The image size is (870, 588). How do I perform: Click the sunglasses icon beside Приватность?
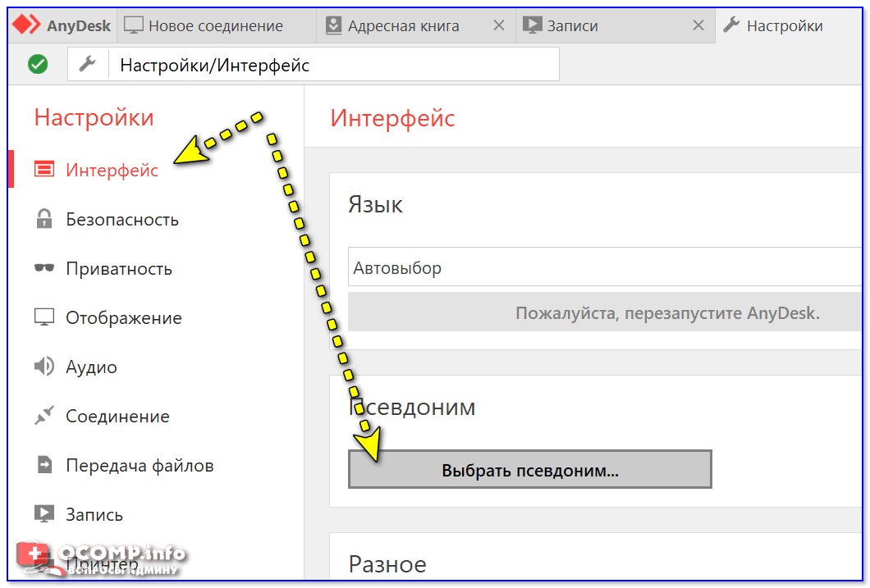(x=44, y=268)
